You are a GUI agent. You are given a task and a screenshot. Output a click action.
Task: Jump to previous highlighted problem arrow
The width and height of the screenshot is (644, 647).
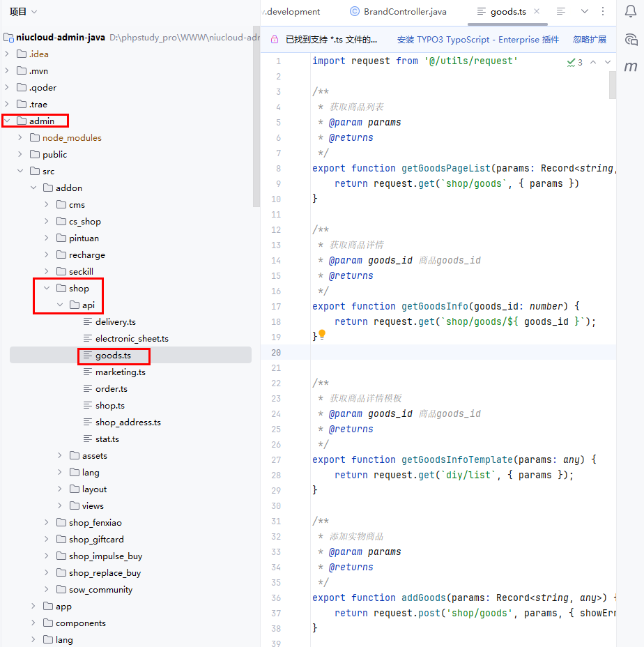(x=593, y=62)
